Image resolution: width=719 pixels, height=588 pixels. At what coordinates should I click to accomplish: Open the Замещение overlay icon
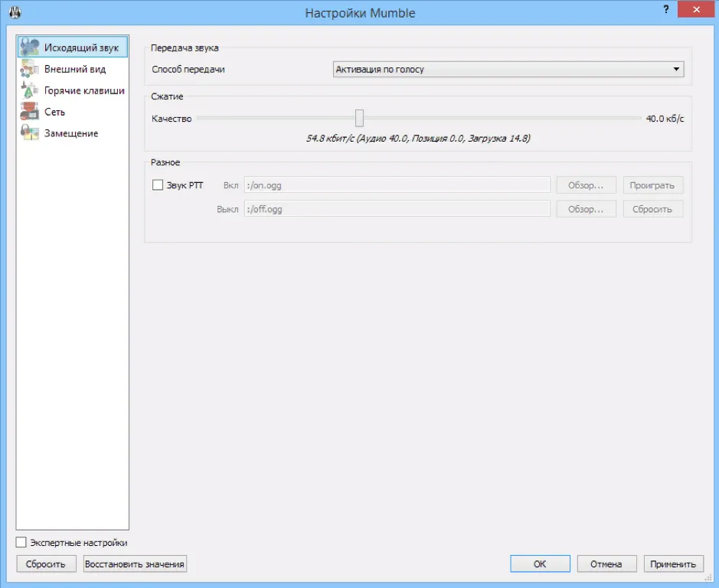point(29,133)
